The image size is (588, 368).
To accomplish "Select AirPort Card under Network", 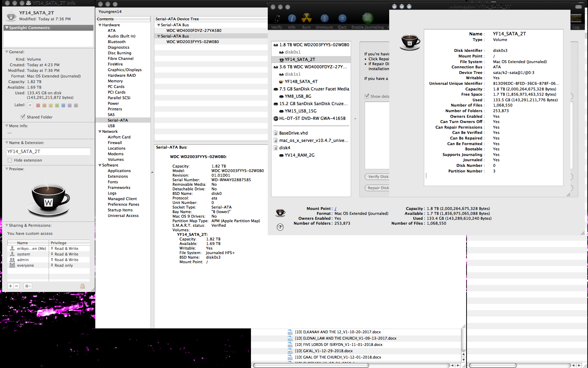I will click(x=123, y=137).
